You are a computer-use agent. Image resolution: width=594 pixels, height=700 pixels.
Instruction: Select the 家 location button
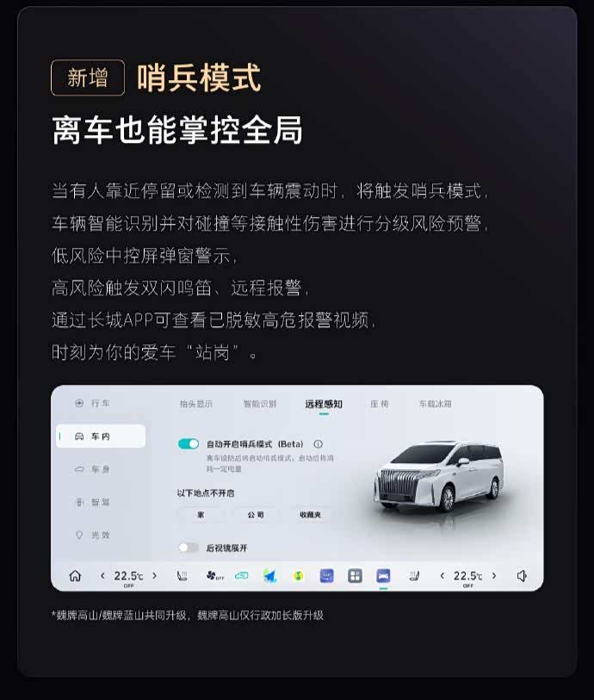point(201,515)
